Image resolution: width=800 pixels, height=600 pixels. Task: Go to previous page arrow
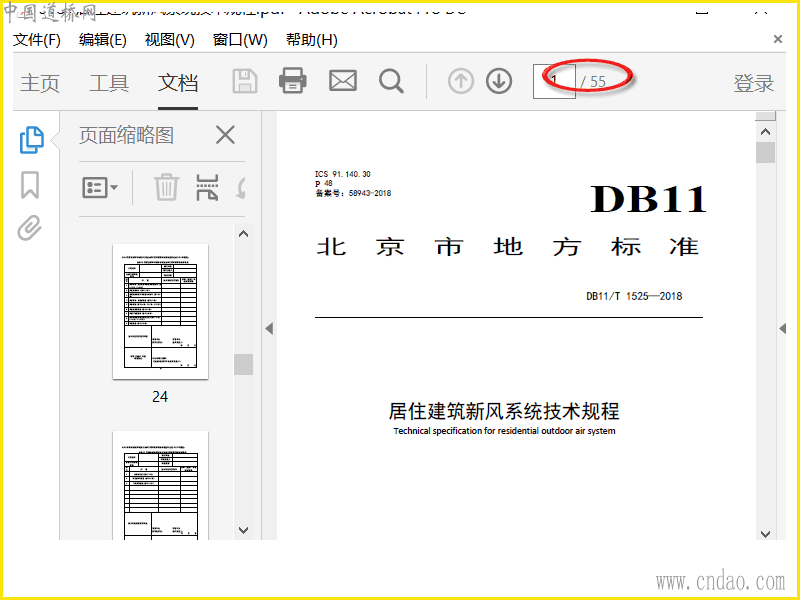[x=461, y=81]
